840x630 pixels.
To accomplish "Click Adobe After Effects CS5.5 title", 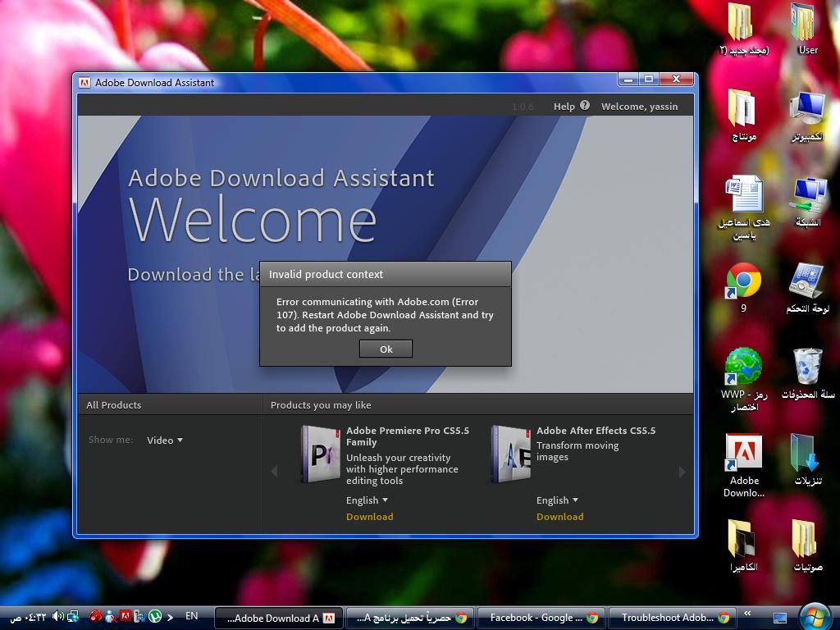I will [596, 431].
